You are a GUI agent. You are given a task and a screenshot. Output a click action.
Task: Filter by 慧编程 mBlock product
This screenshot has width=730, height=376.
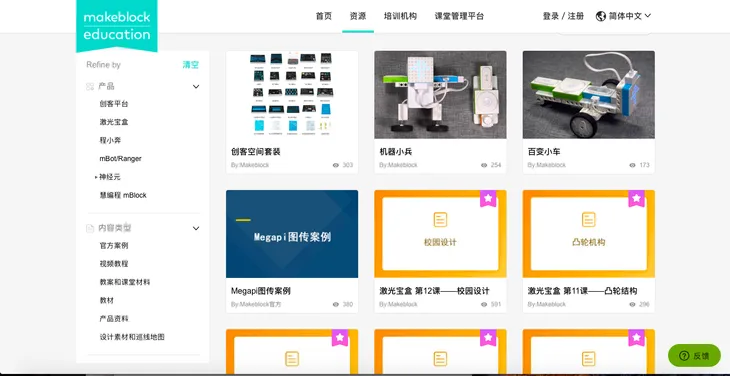click(123, 195)
